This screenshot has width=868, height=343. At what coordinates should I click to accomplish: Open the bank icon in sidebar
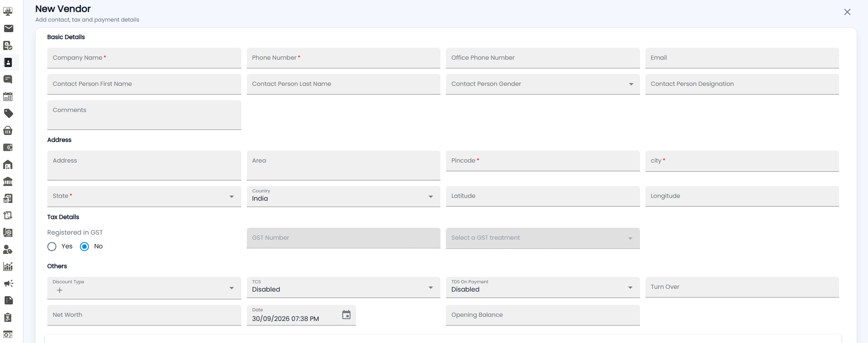coord(8,181)
